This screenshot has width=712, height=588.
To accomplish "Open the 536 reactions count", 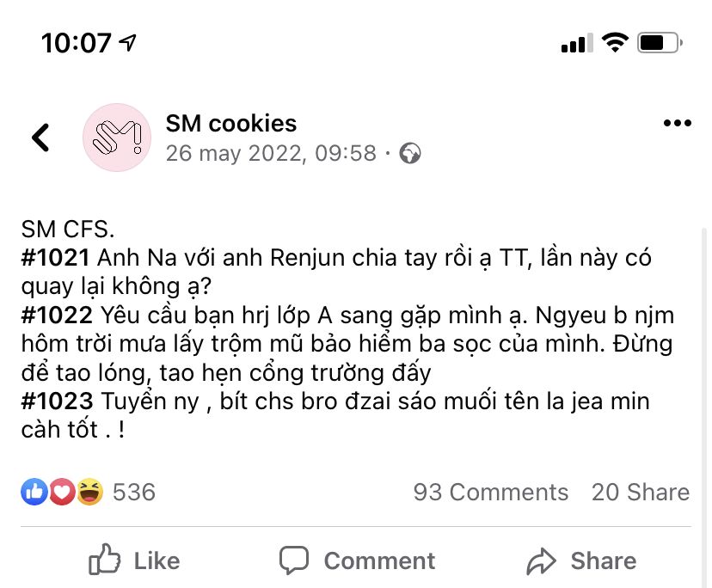I will point(134,492).
